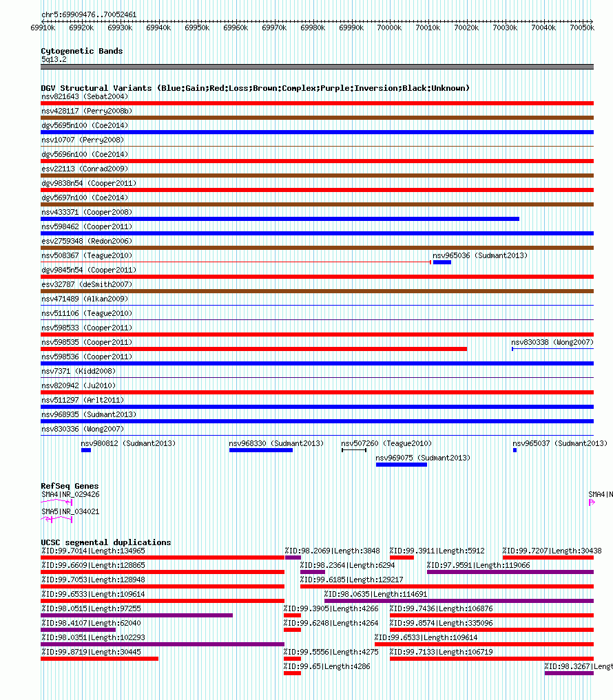Click the dgv9838n54 (Cooper2011) label
The image size is (613, 700).
[x=89, y=183]
